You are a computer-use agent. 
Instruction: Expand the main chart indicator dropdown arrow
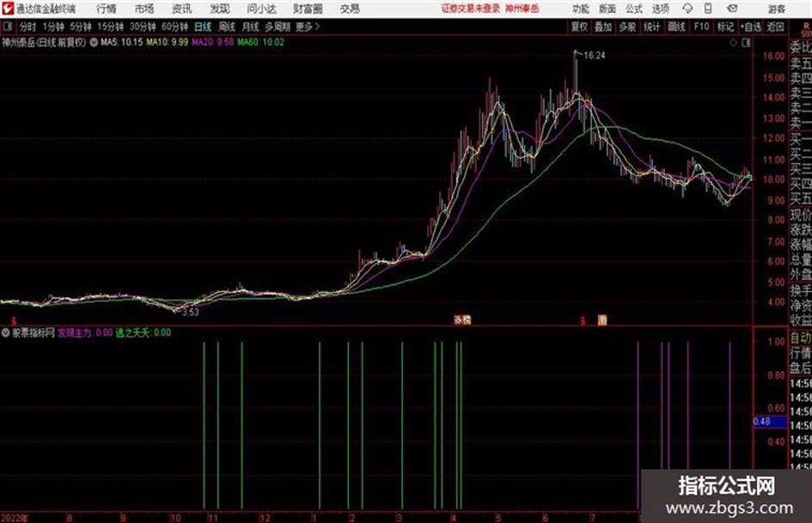94,42
